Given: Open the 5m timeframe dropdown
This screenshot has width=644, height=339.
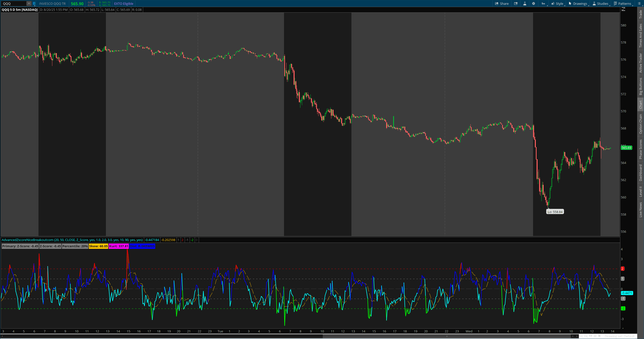Looking at the screenshot, I should click(x=544, y=4).
